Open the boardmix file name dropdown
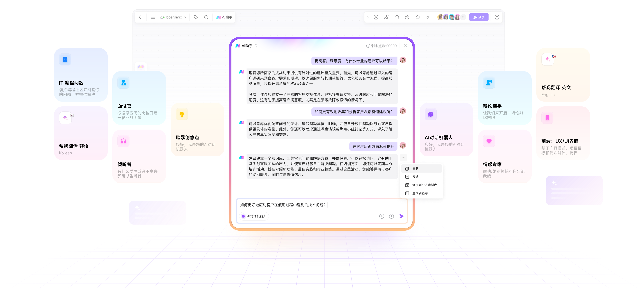 pyautogui.click(x=185, y=17)
